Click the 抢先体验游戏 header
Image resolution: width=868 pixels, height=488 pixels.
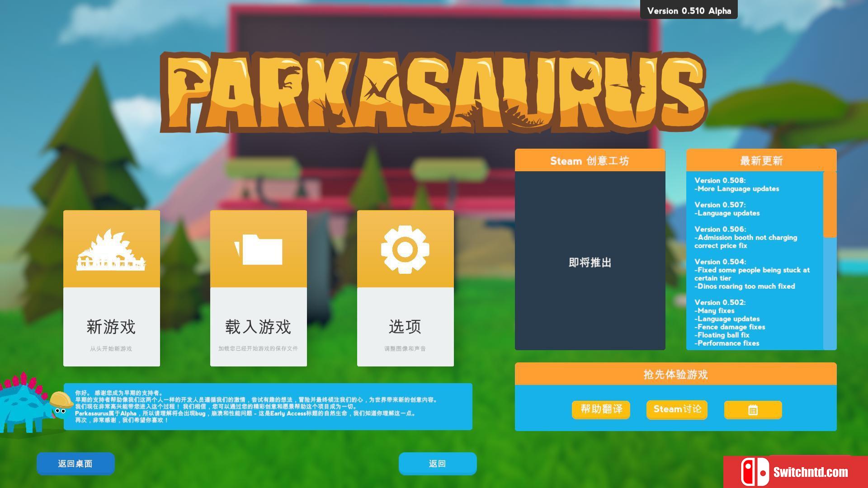(x=675, y=374)
